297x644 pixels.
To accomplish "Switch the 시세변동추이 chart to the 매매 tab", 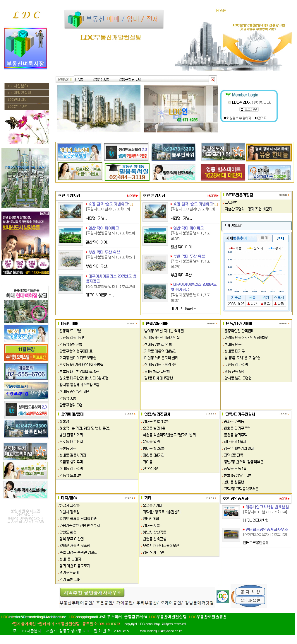I will 264,238.
